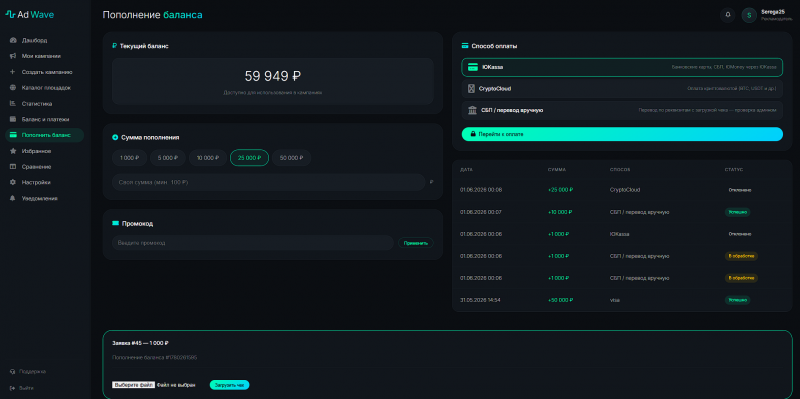This screenshot has width=800, height=399.
Task: Click the date 31.05.2026 14:54
Action: click(x=480, y=300)
